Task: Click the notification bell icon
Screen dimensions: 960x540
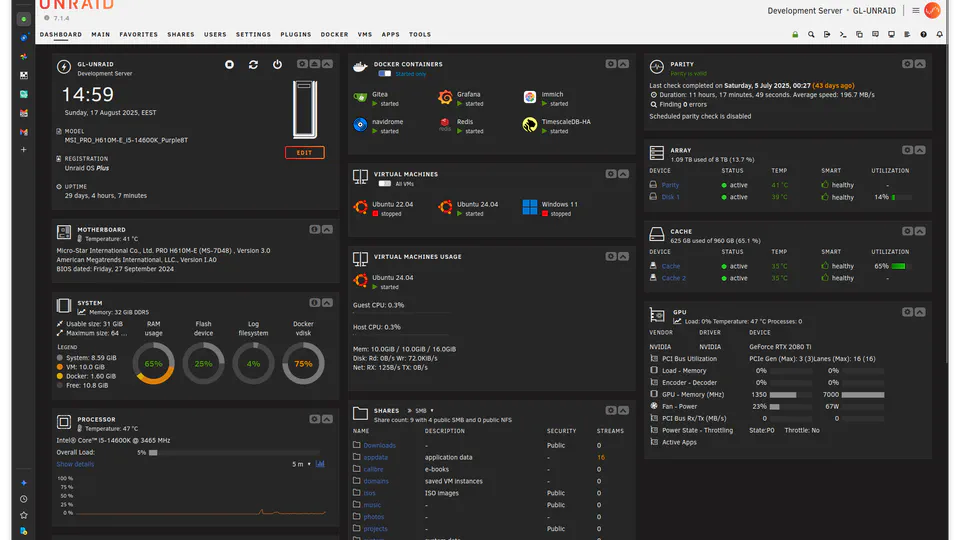Action: 939,34
